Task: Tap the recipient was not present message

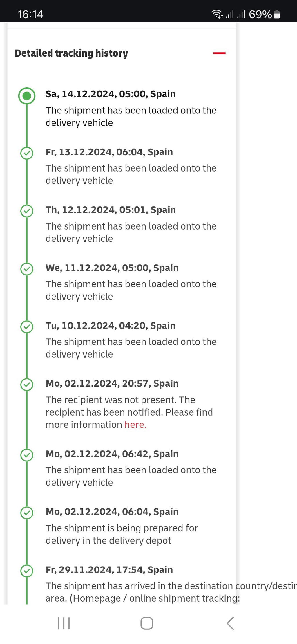Action: [x=129, y=412]
